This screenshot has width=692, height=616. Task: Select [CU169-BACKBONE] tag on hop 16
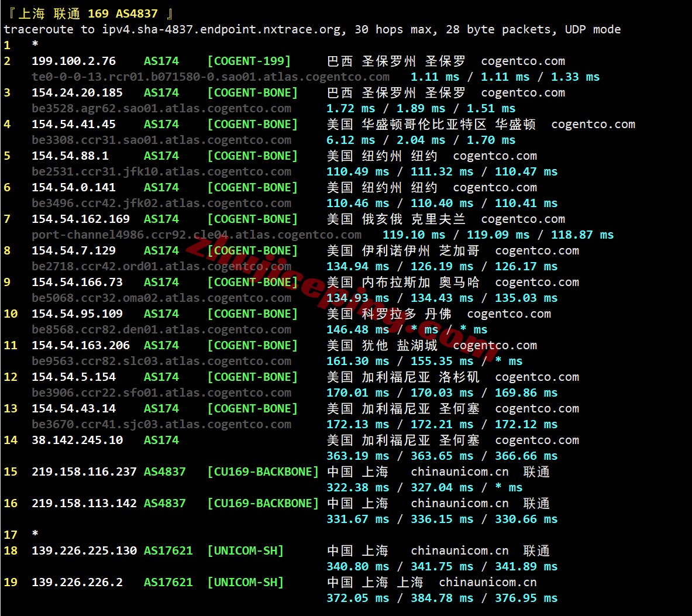pos(263,503)
